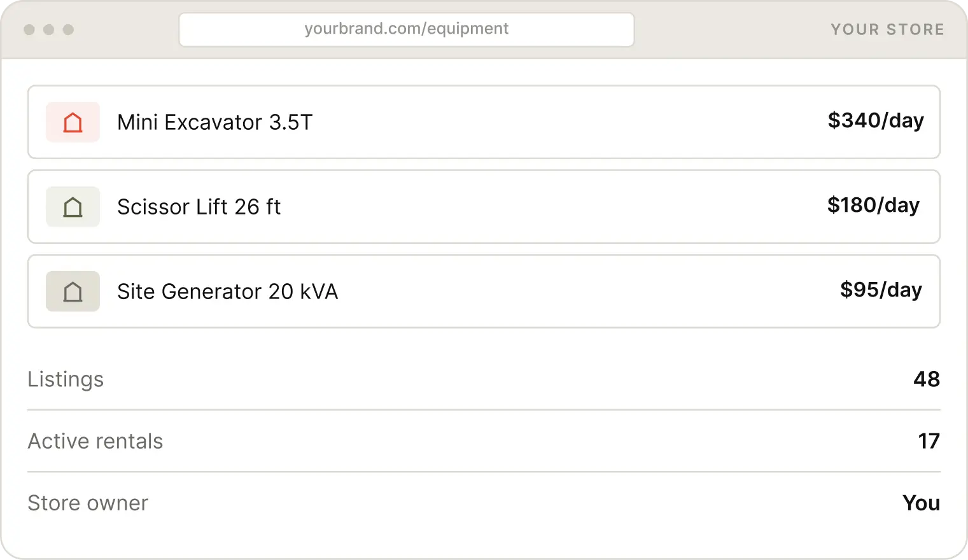Click the gray house icon for Site Generator
This screenshot has width=968, height=560.
pos(73,291)
